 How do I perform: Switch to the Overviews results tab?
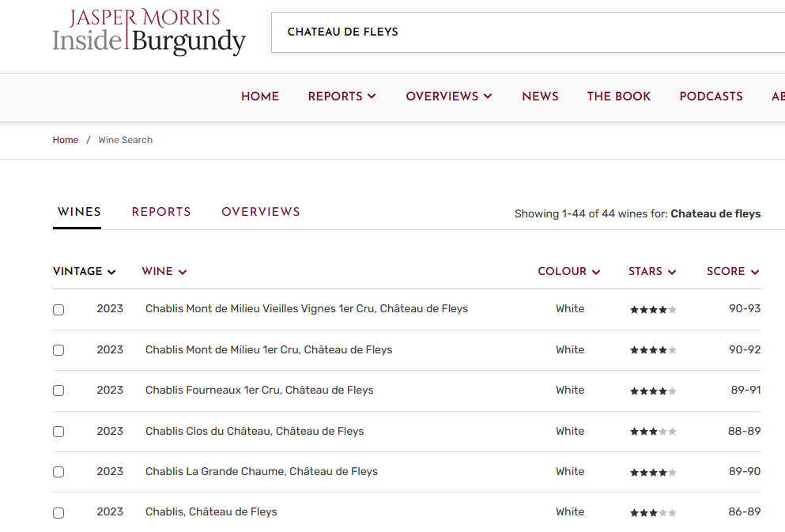click(260, 212)
